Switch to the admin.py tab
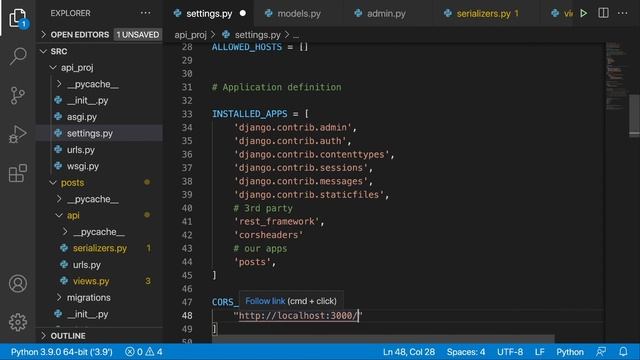This screenshot has width=640, height=360. click(x=386, y=13)
